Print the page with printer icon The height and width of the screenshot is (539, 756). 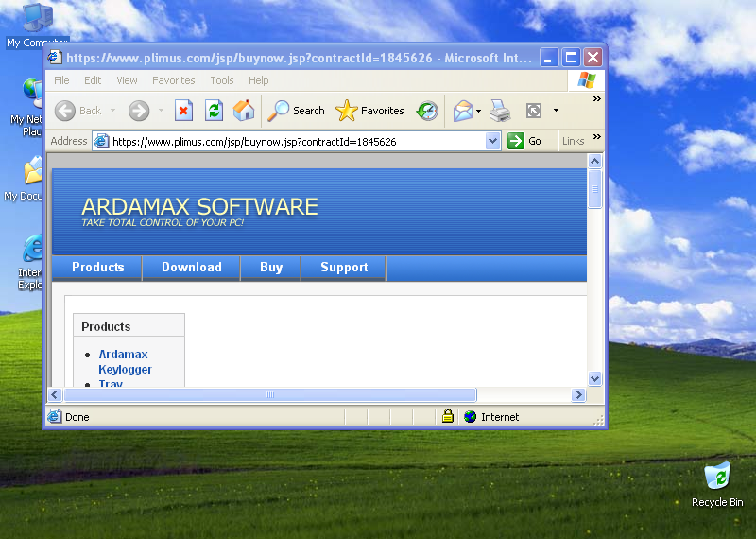[500, 111]
